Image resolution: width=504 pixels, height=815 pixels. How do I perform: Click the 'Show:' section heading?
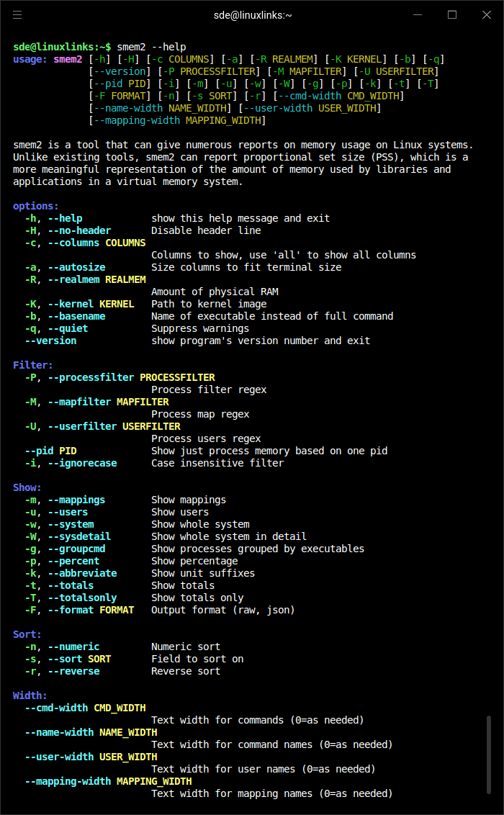click(27, 487)
